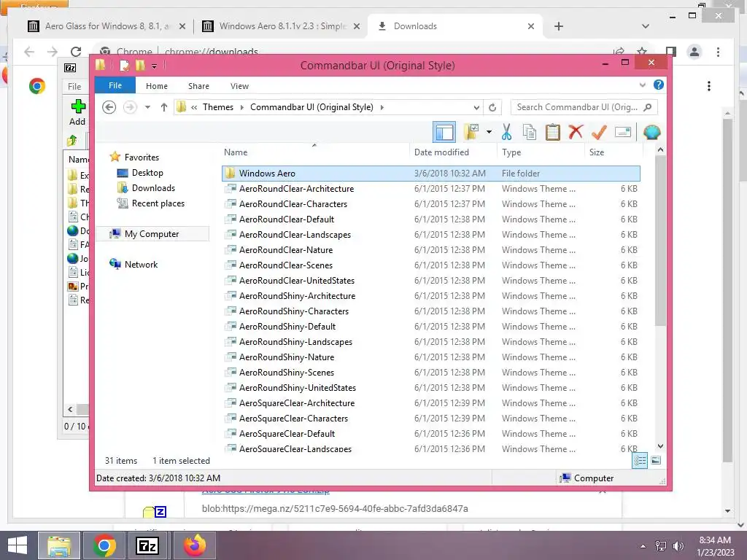This screenshot has height=560, width=747.
Task: Select the AeroRoundClear-Default theme file
Action: [431, 219]
